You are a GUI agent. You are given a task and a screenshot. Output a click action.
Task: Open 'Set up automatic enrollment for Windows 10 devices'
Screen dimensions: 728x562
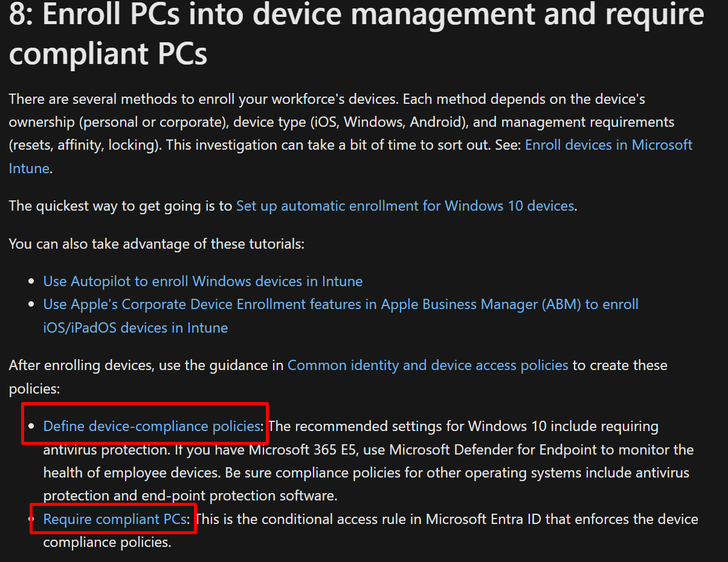pyautogui.click(x=405, y=206)
